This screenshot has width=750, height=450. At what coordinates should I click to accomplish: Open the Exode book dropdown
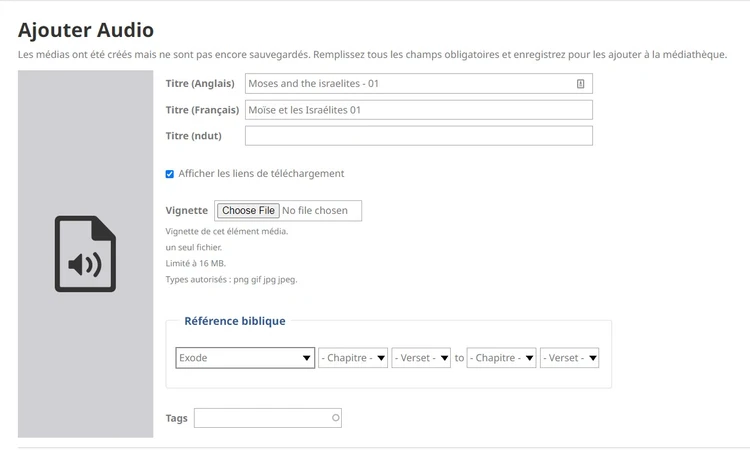click(x=245, y=358)
